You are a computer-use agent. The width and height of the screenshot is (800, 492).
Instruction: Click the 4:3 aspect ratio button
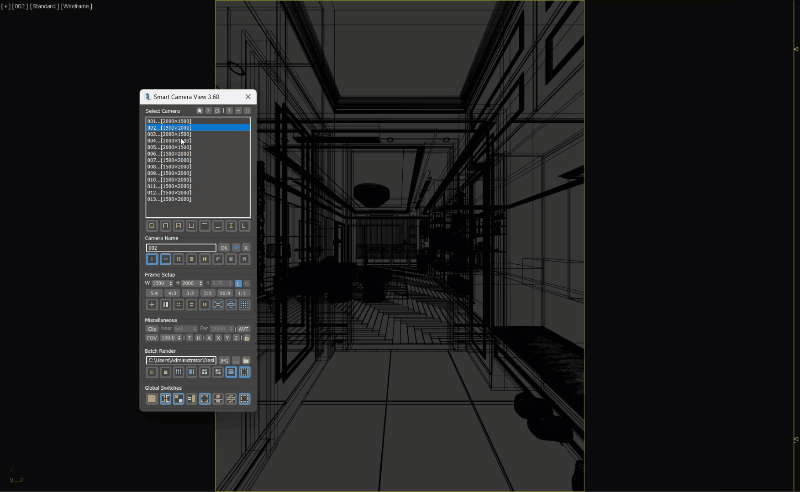pos(171,293)
